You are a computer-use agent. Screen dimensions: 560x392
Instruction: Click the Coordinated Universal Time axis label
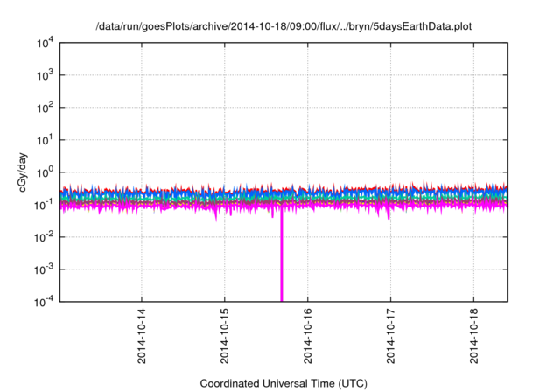coord(283,383)
